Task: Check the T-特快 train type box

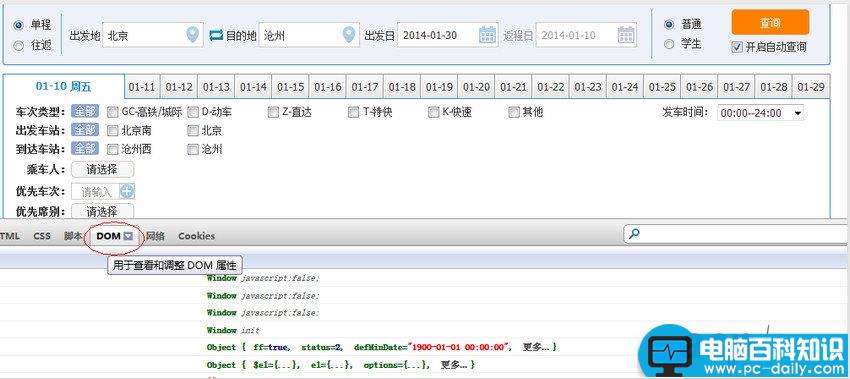Action: (x=353, y=112)
